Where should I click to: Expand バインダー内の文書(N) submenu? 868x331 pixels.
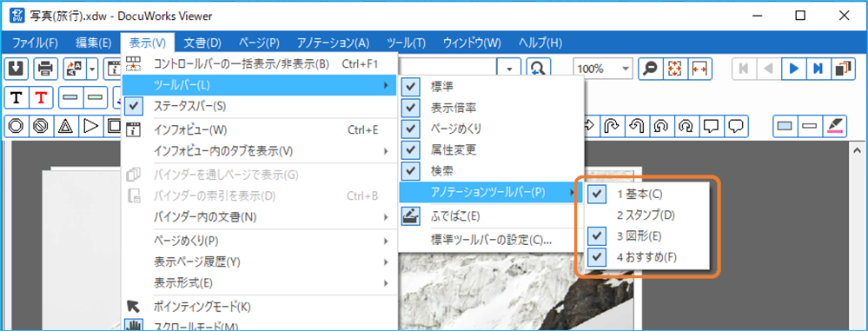pyautogui.click(x=259, y=216)
